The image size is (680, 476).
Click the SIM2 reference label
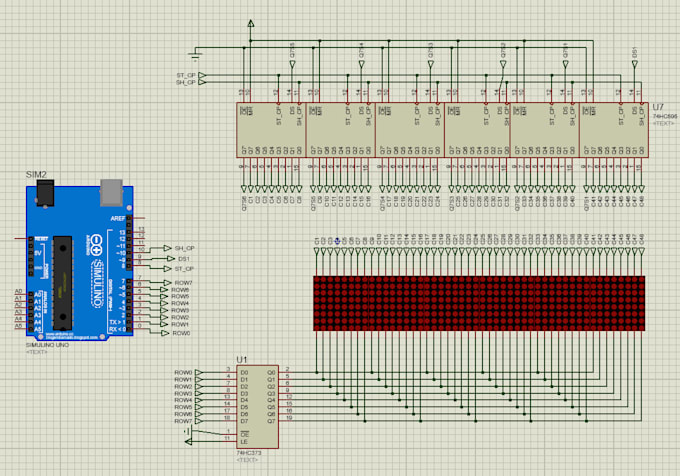point(37,174)
